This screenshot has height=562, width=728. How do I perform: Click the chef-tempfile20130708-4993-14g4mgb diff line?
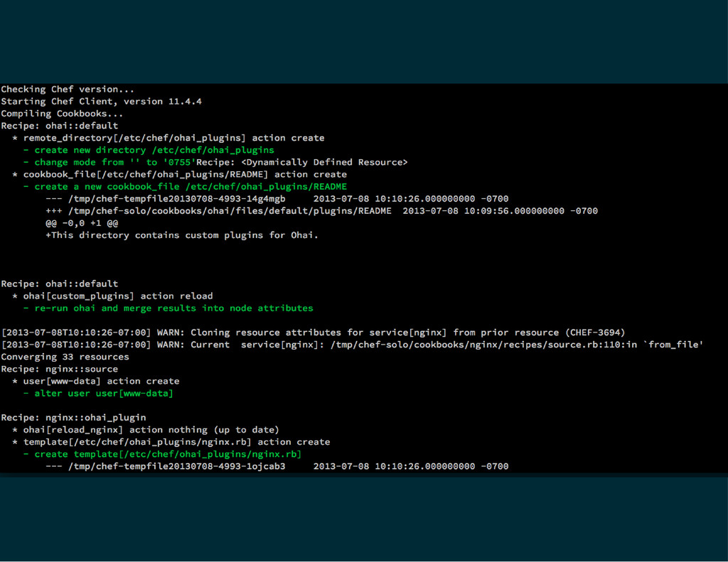tap(277, 199)
